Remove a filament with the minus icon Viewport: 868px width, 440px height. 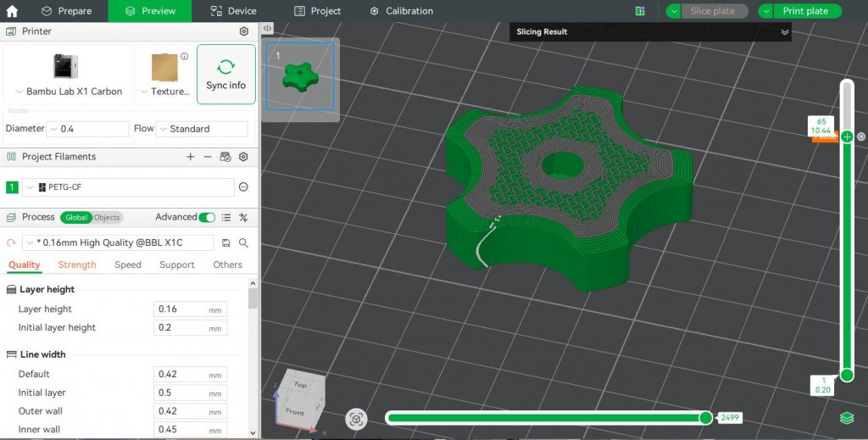click(x=208, y=157)
